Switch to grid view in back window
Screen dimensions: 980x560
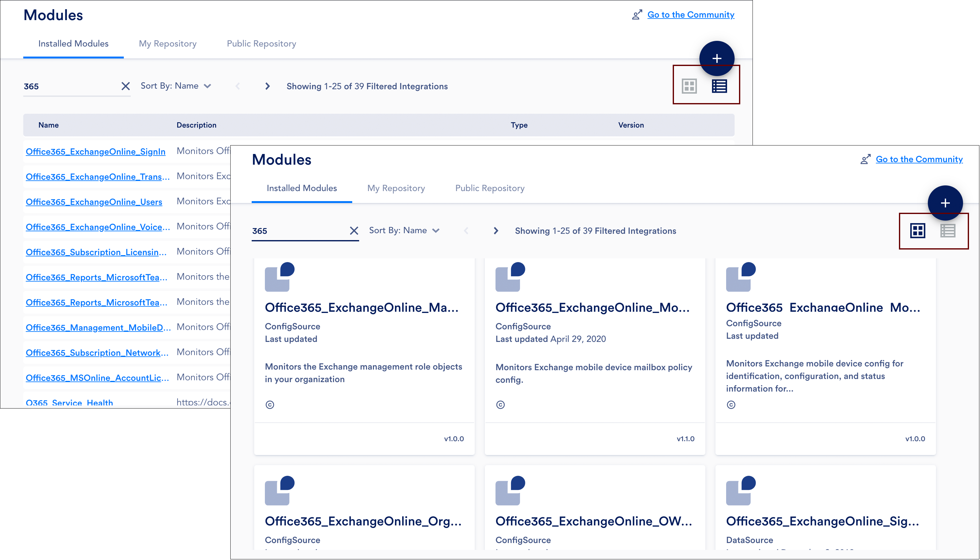[689, 86]
